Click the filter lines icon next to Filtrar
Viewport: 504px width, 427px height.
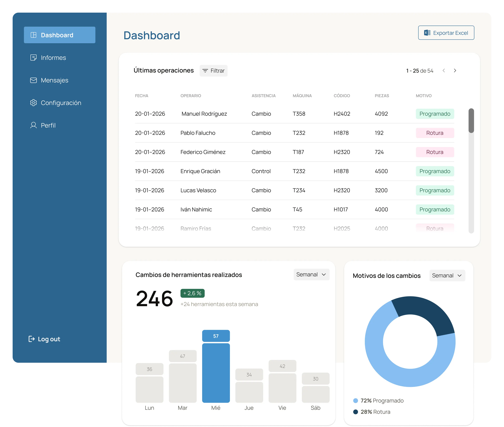click(x=205, y=71)
